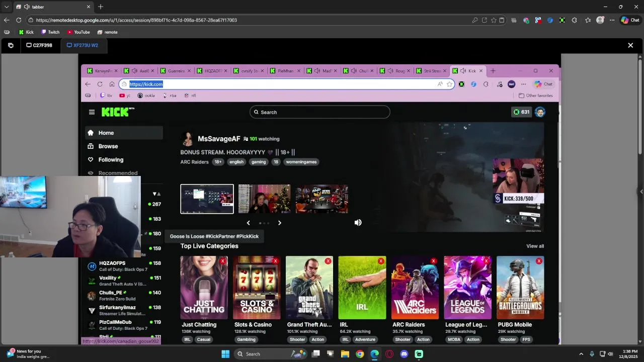Open Following in Kick sidebar
Image resolution: width=644 pixels, height=362 pixels.
pyautogui.click(x=124, y=160)
